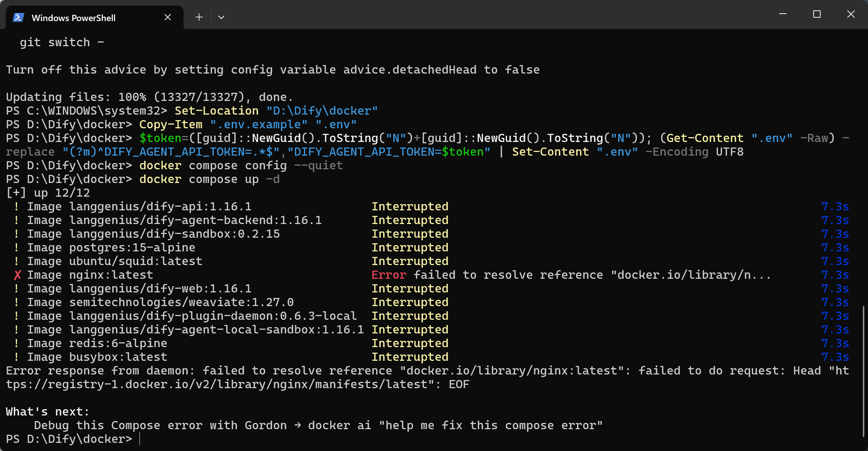Click the registry-1.docker.io manifests URL line

(238, 384)
